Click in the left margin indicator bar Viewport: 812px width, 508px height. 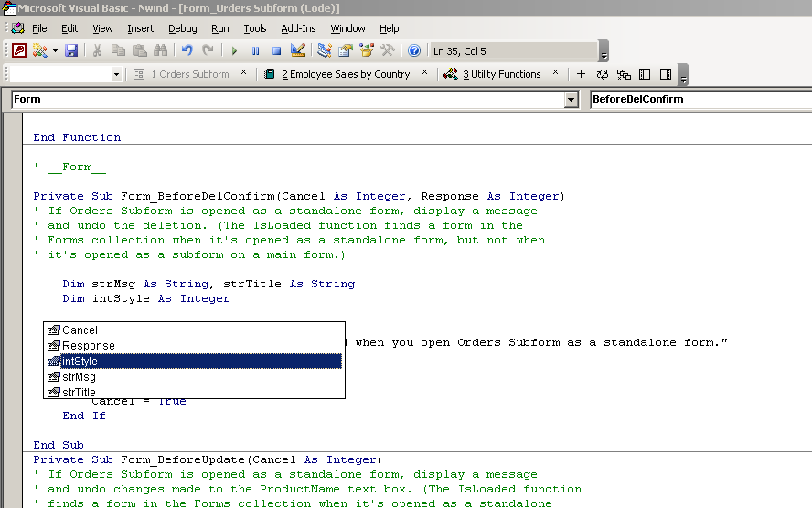(x=13, y=311)
